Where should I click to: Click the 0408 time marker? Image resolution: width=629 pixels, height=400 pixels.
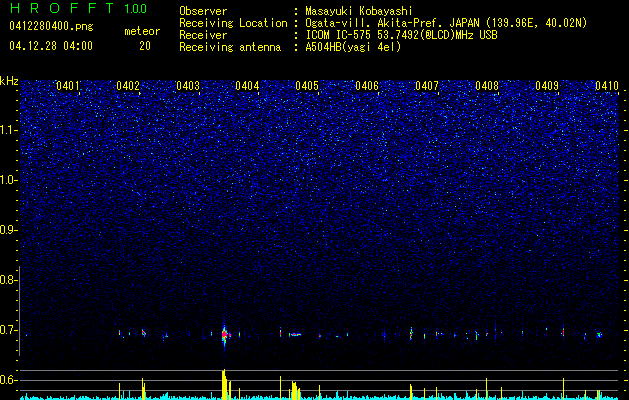click(x=487, y=85)
